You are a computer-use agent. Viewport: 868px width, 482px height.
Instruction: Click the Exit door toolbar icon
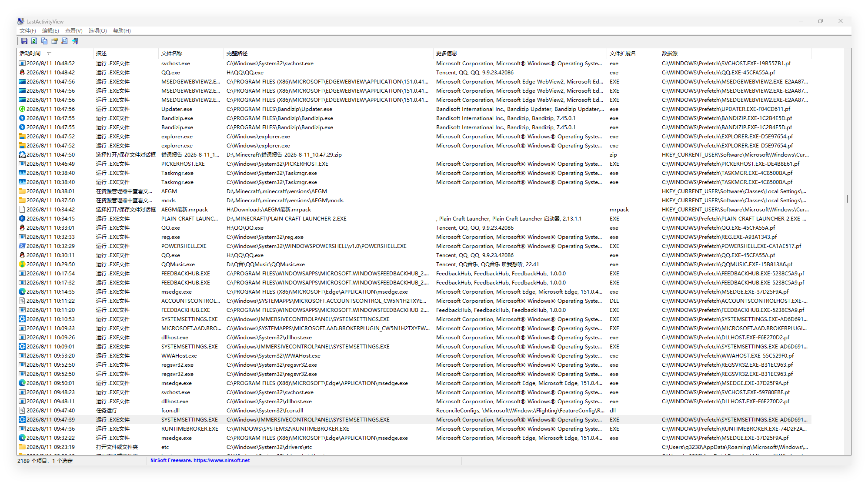[x=75, y=41]
